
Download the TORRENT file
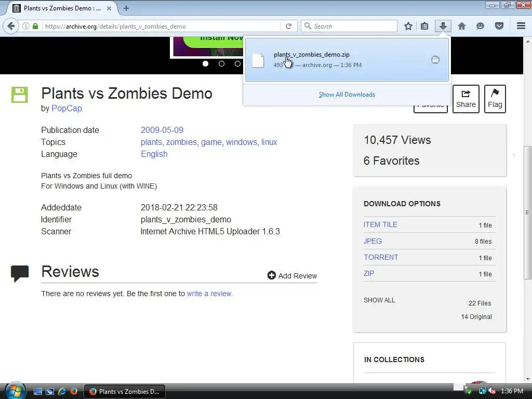[x=381, y=257]
